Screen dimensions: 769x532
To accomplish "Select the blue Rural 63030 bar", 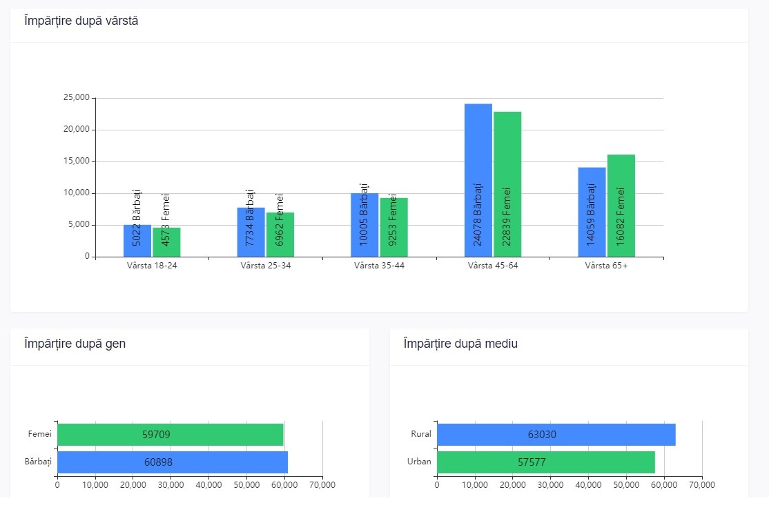I will click(556, 435).
